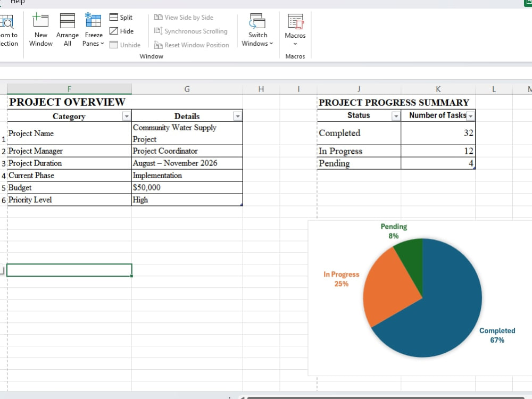Click the Project Manager cell

[x=69, y=151]
